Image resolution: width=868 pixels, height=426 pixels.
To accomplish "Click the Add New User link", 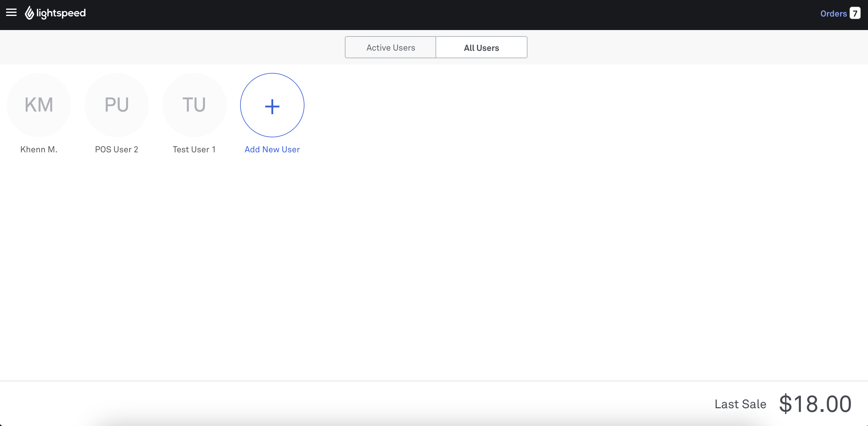I will point(272,149).
